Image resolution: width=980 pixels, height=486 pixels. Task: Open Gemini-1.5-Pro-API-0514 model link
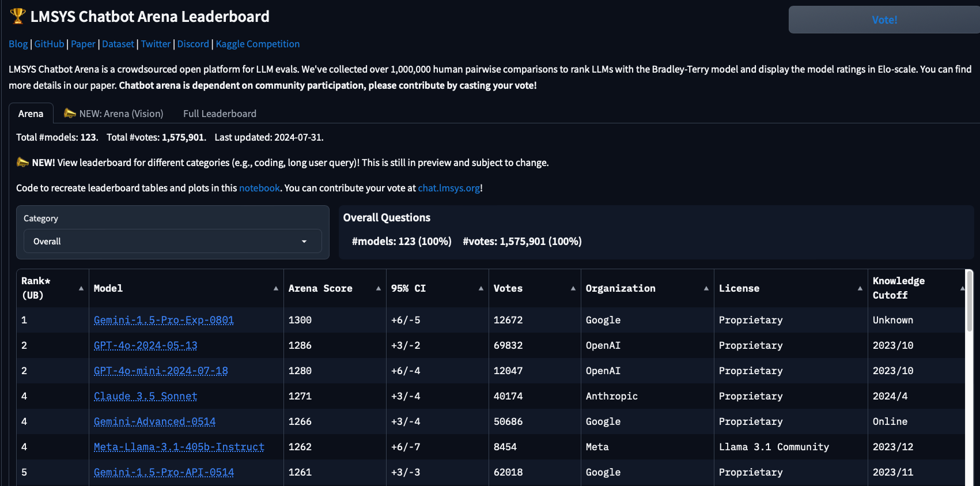click(x=164, y=472)
